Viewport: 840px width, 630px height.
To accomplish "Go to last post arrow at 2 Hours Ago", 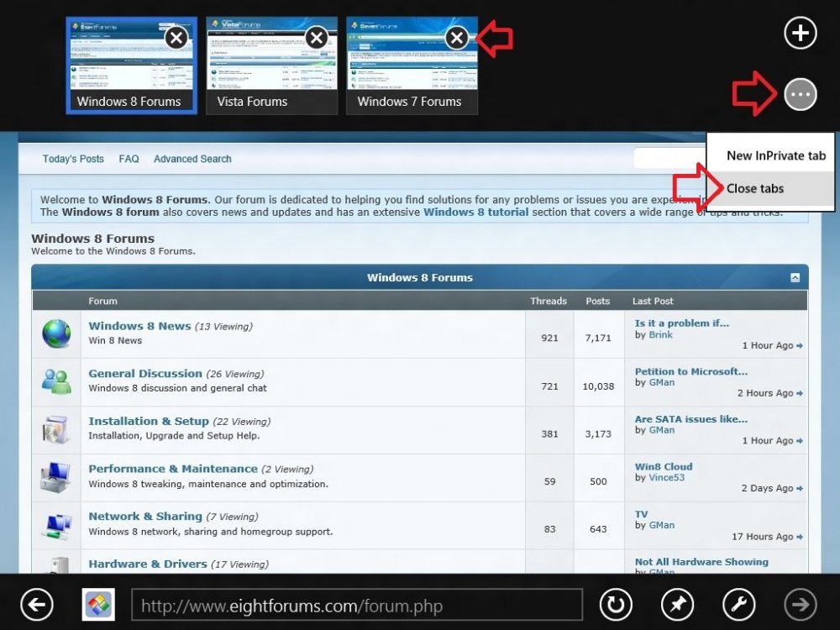I will (800, 394).
